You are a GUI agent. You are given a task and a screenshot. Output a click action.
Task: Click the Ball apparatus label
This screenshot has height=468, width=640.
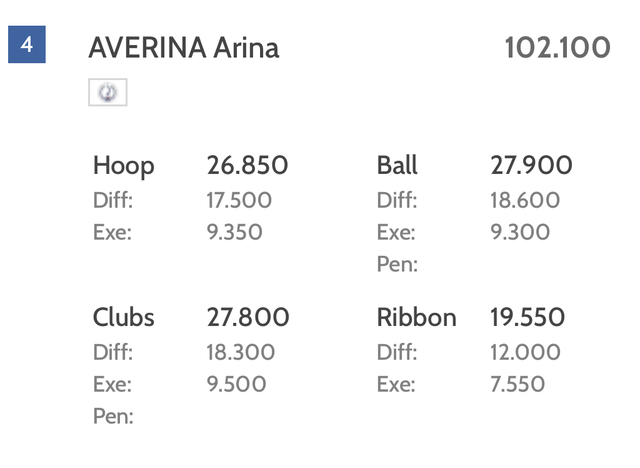coord(397,165)
